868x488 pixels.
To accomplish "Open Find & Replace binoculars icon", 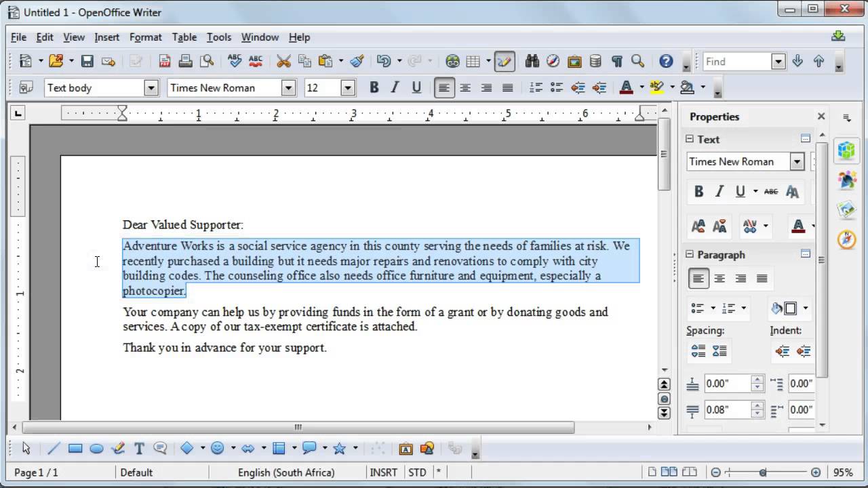I will 532,62.
